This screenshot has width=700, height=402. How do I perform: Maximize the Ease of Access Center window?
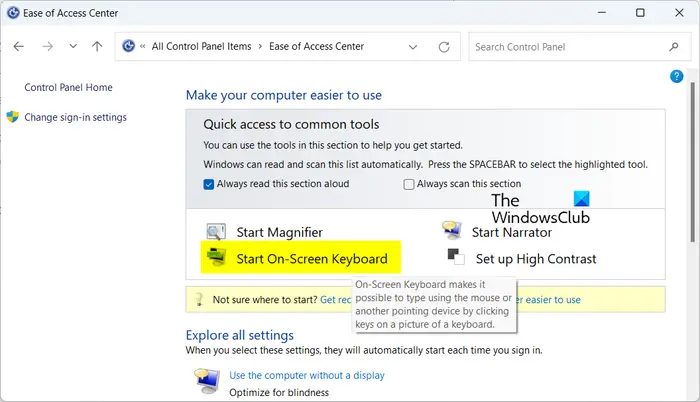click(x=640, y=13)
